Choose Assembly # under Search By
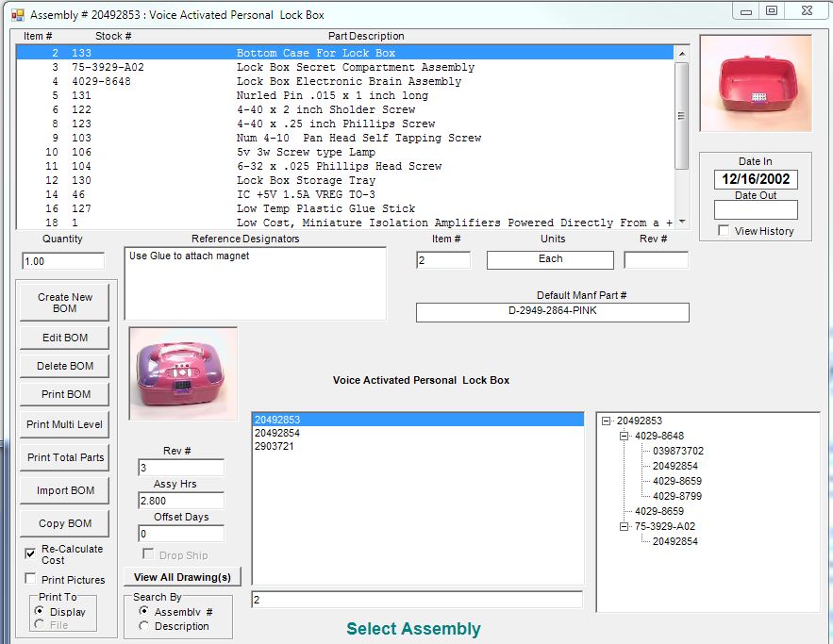This screenshot has height=644, width=833. [143, 611]
